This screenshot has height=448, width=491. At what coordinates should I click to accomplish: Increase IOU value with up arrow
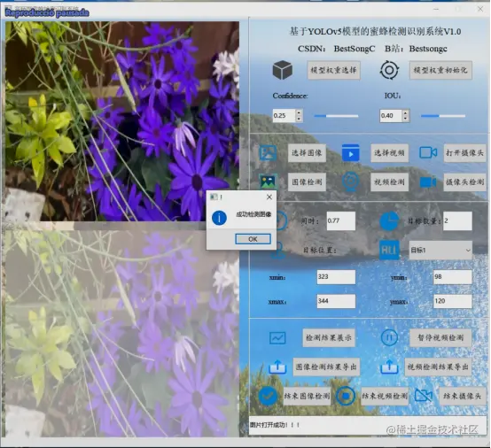tap(406, 112)
